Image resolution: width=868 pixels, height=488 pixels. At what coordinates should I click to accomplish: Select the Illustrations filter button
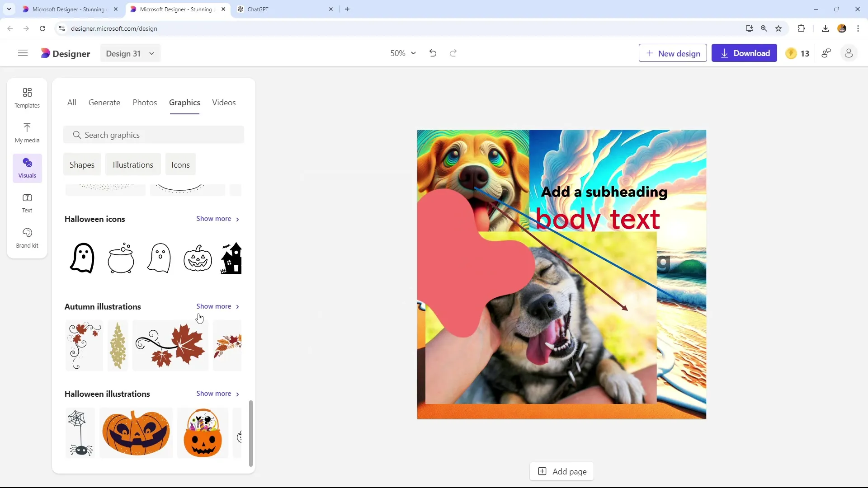coord(132,164)
